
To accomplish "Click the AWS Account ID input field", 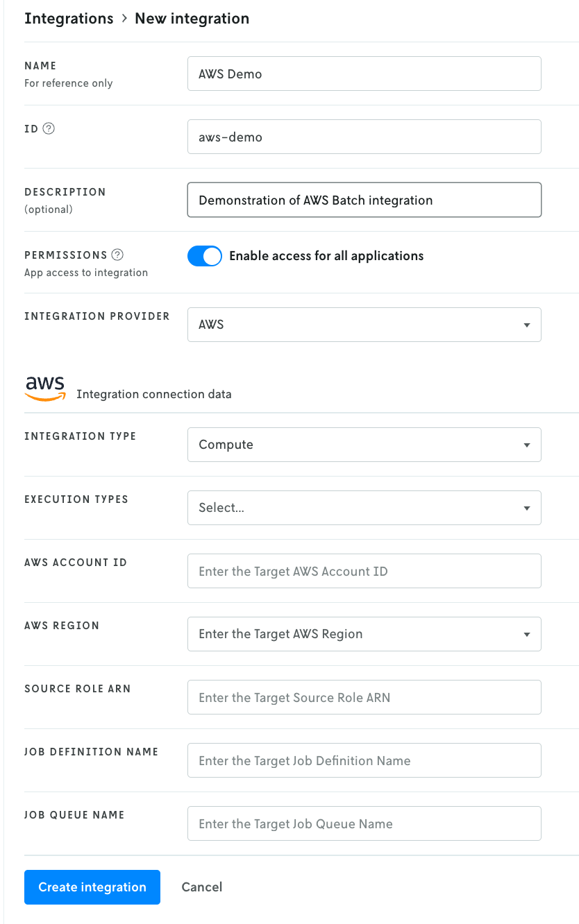I will coord(364,570).
